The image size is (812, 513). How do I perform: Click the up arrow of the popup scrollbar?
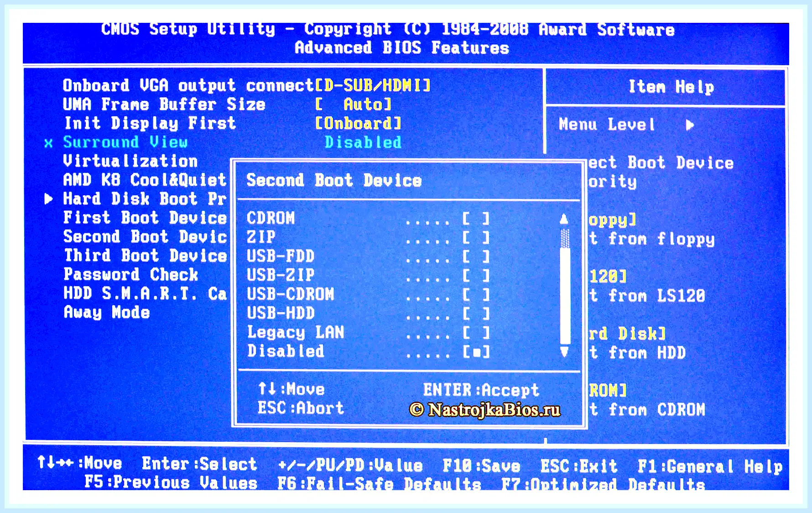(x=564, y=219)
